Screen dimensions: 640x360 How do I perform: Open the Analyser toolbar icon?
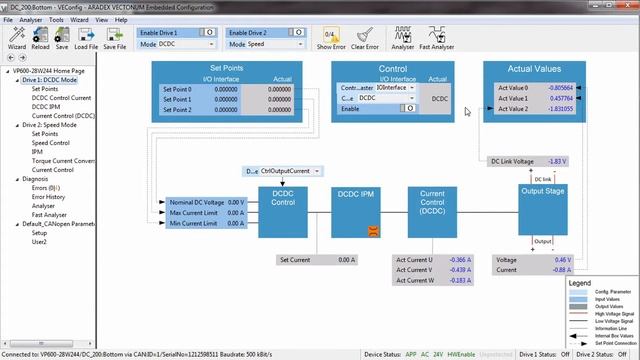(402, 38)
